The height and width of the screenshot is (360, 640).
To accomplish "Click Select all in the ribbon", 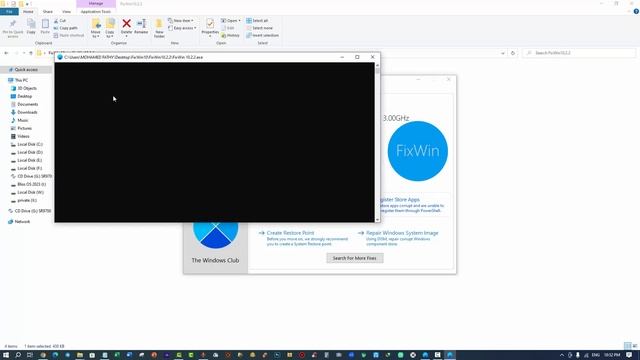I will click(x=257, y=20).
